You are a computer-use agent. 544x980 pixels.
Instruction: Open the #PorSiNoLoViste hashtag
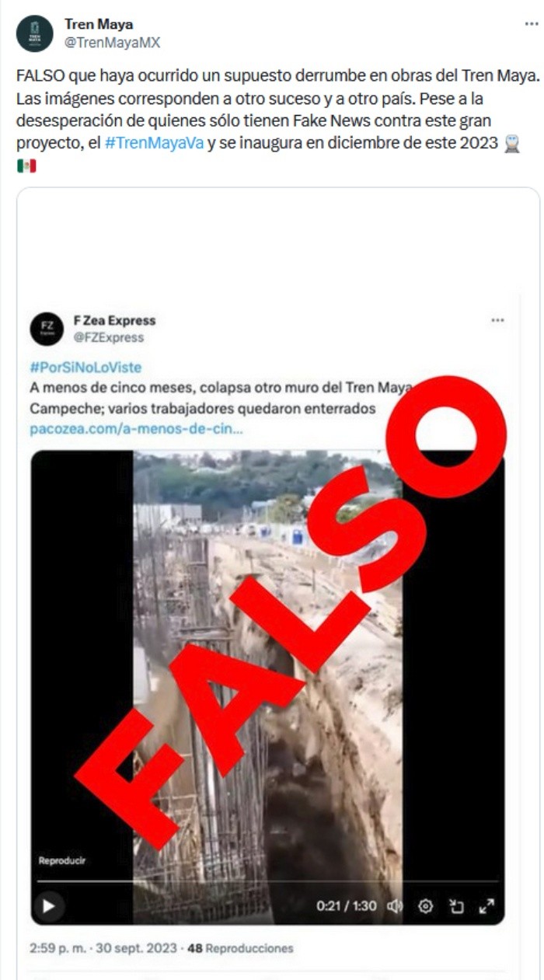tap(85, 368)
